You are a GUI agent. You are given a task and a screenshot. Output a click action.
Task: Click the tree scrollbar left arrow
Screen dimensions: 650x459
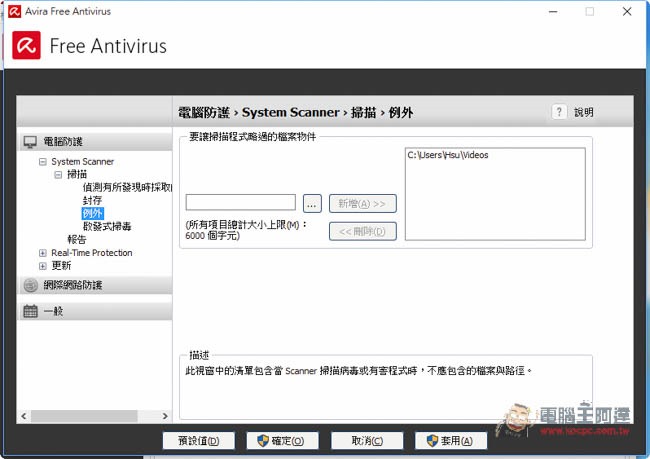pos(24,416)
